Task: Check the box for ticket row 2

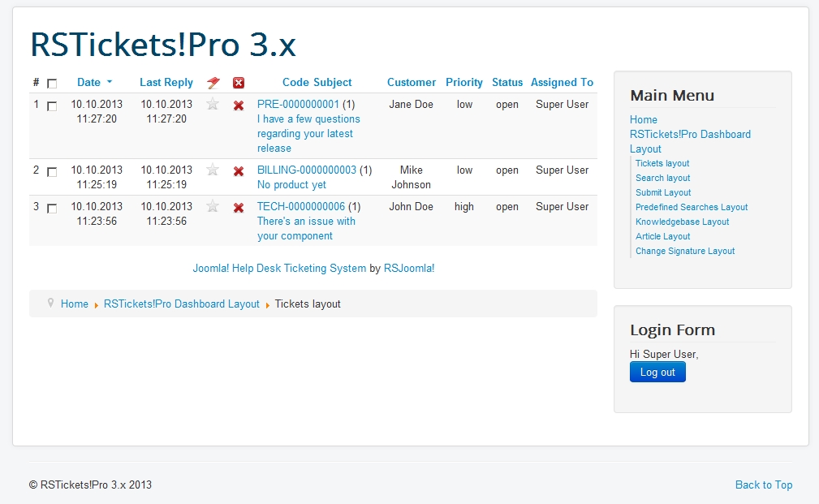Action: click(52, 172)
